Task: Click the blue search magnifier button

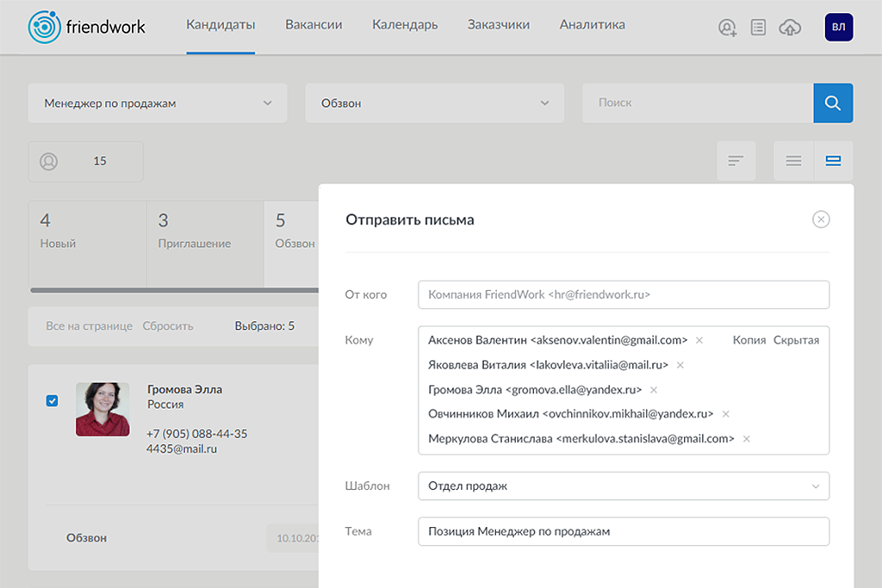Action: tap(833, 103)
